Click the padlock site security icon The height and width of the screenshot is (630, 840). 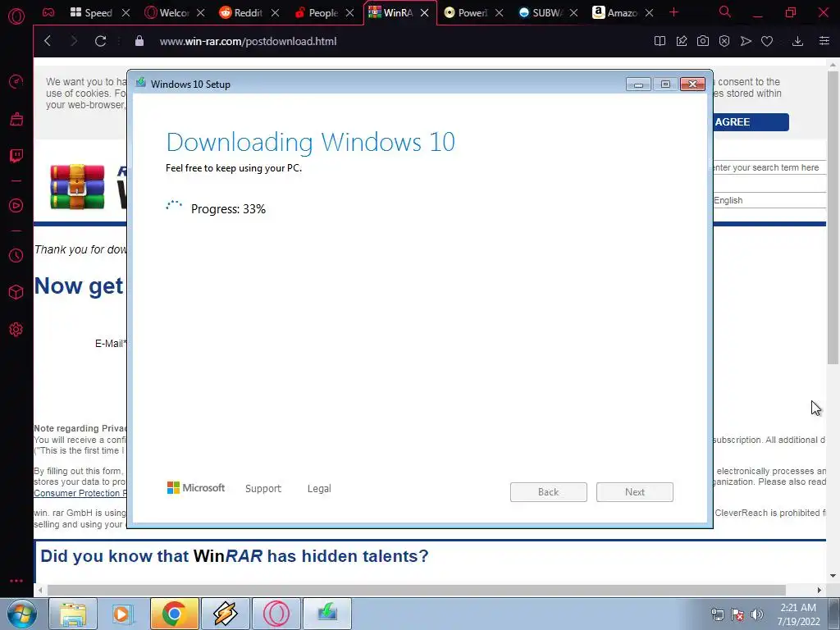click(139, 41)
